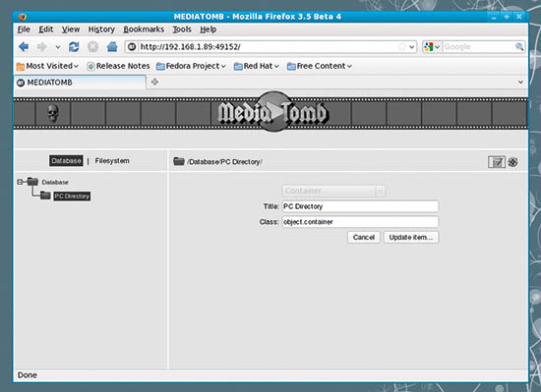Open the Bookmarks menu
Screen dimensions: 541x392
coord(144,29)
